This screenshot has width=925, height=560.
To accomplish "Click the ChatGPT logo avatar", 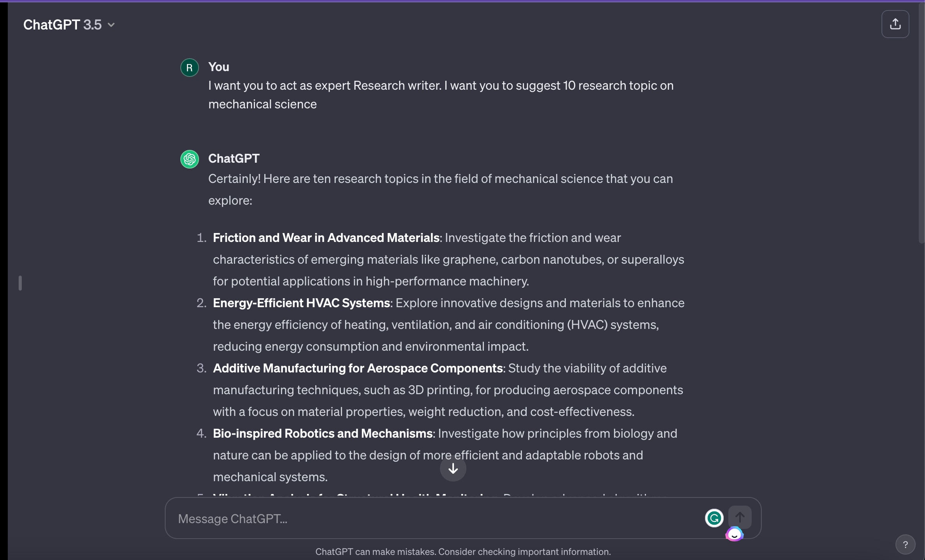I will [x=190, y=159].
